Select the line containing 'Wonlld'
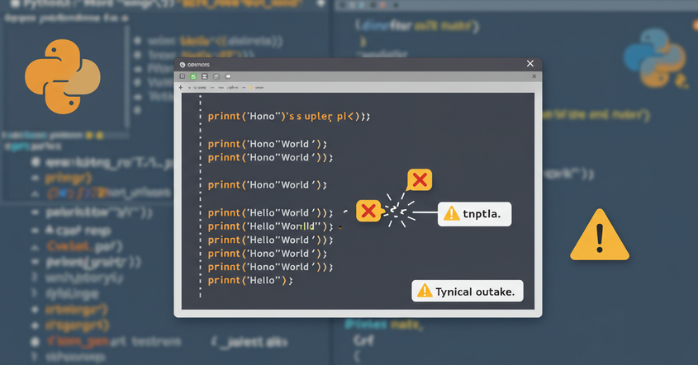This screenshot has width=698, height=365. 271,227
